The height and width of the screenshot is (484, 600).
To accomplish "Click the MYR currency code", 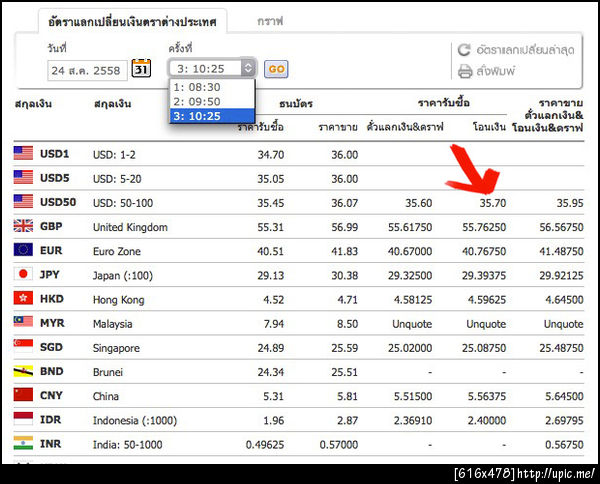I will [52, 323].
